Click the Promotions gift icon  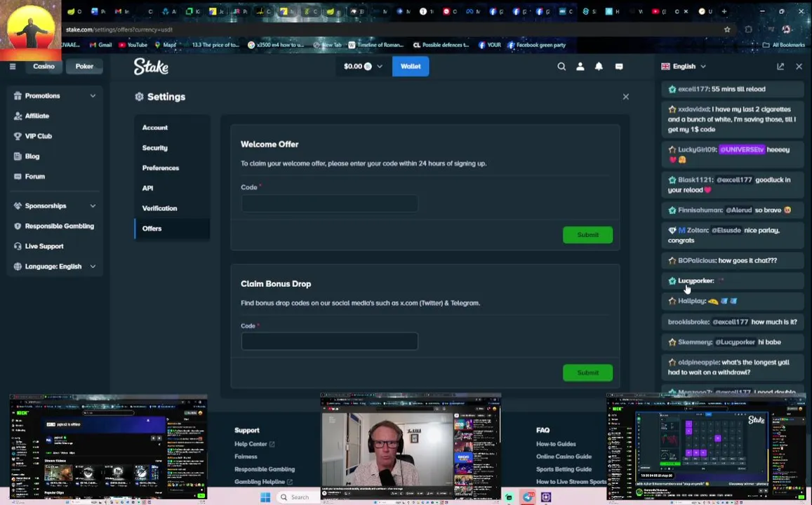pyautogui.click(x=18, y=95)
